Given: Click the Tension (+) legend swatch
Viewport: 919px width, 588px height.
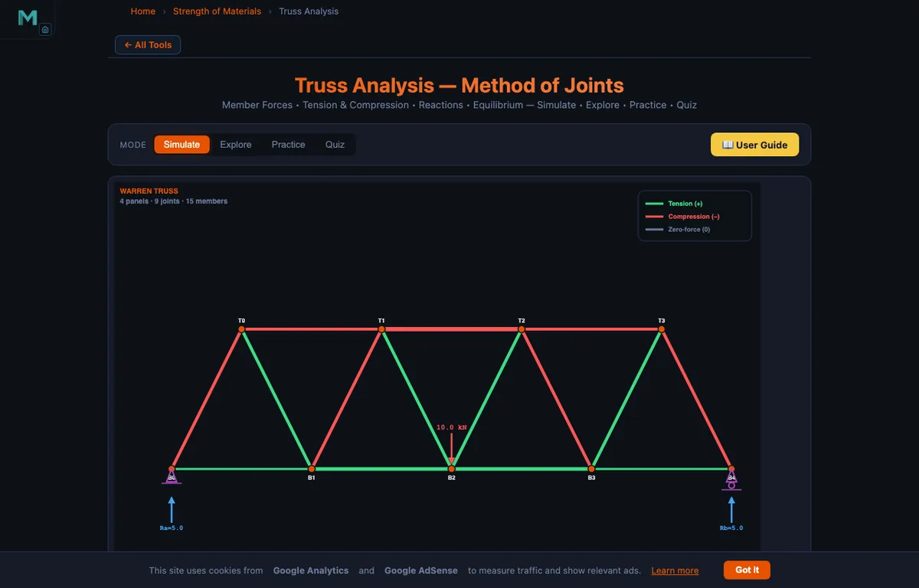Looking at the screenshot, I should point(654,204).
